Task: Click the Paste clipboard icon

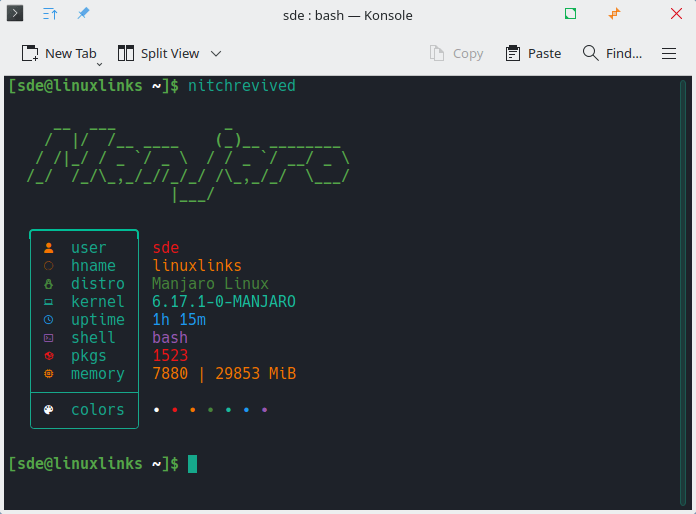Action: tap(513, 53)
